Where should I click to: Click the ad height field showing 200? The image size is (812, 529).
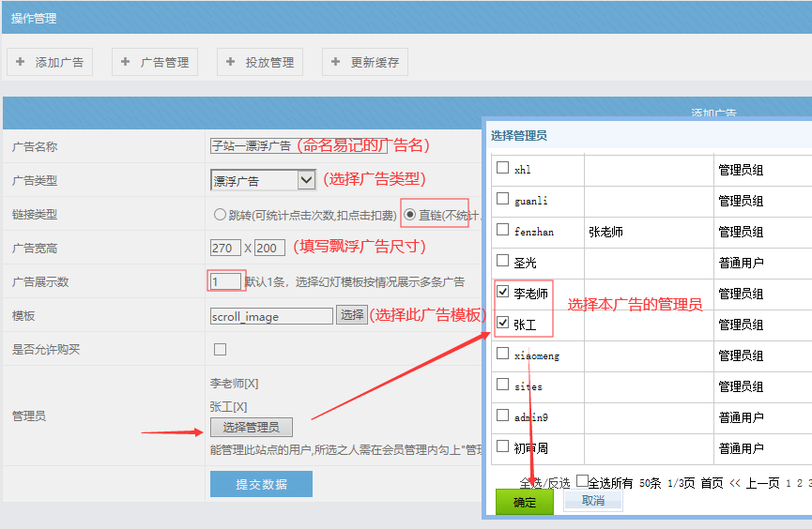pos(269,248)
